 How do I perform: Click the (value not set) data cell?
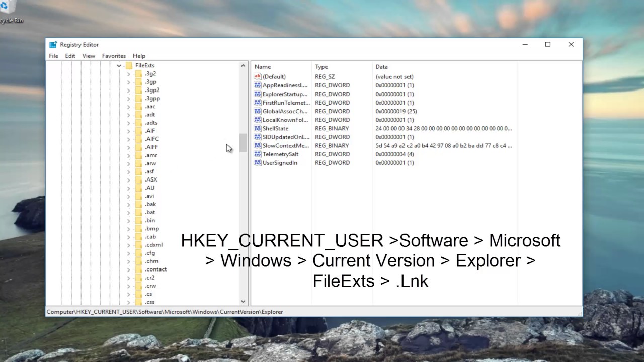[394, 77]
